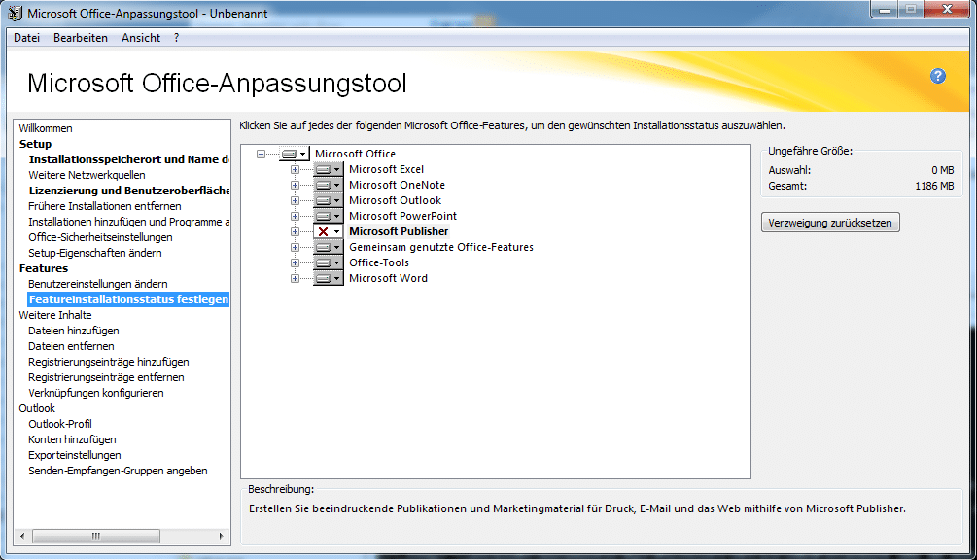
Task: Expand the Microsoft Outlook tree node
Action: click(295, 200)
